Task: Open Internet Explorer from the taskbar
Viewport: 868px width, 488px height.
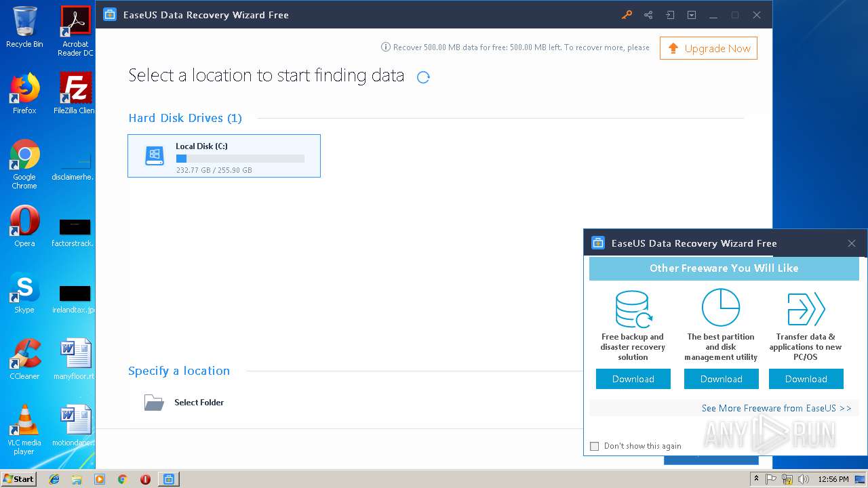Action: pos(54,479)
